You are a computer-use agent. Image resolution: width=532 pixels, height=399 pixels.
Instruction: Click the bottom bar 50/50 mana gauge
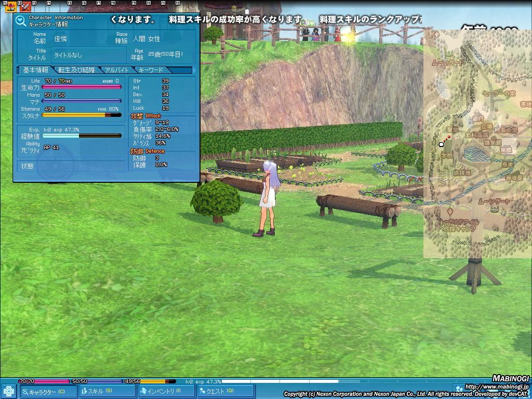(x=97, y=381)
